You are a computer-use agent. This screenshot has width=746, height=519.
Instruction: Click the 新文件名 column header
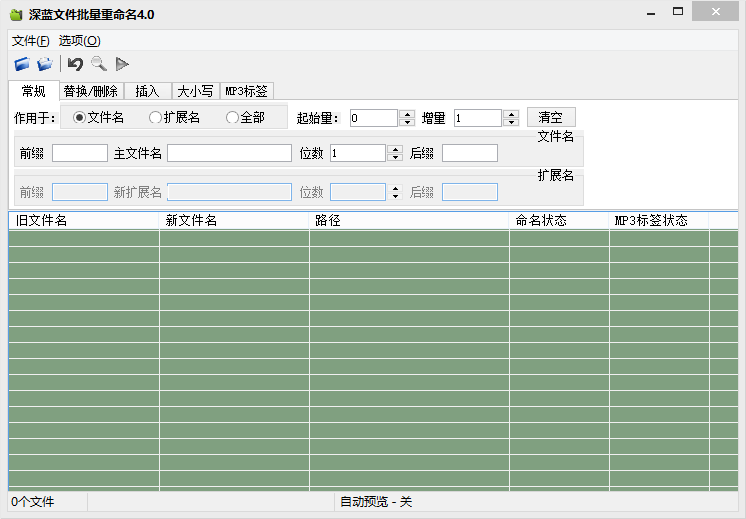click(234, 221)
